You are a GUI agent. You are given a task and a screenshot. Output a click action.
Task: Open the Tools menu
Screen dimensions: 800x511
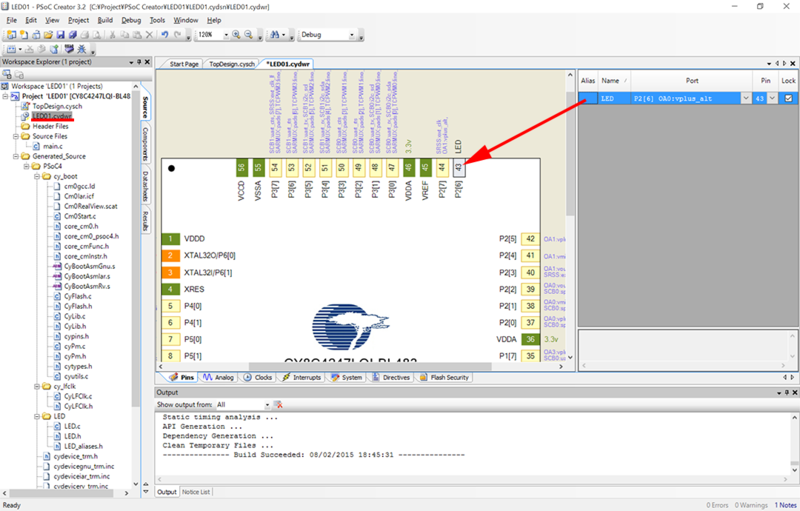[x=157, y=20]
